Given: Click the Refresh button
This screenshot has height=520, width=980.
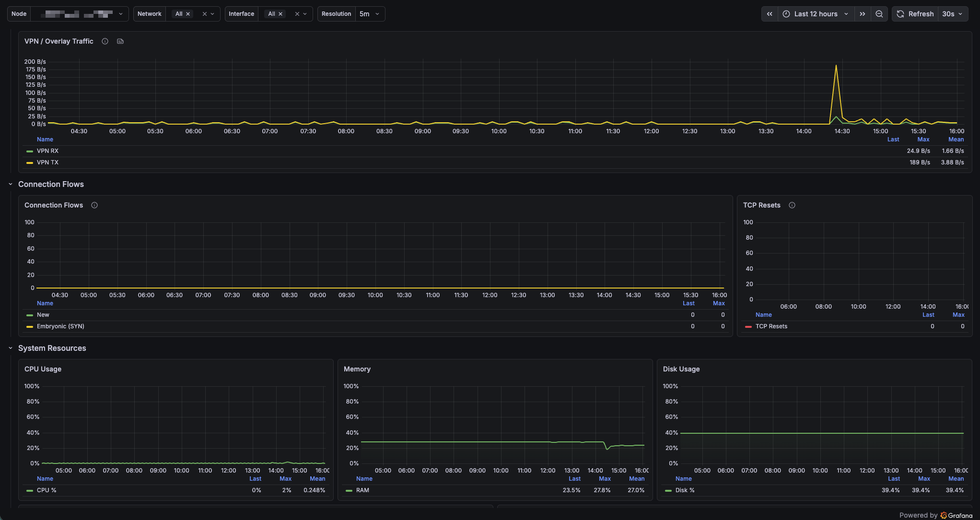Looking at the screenshot, I should [915, 14].
